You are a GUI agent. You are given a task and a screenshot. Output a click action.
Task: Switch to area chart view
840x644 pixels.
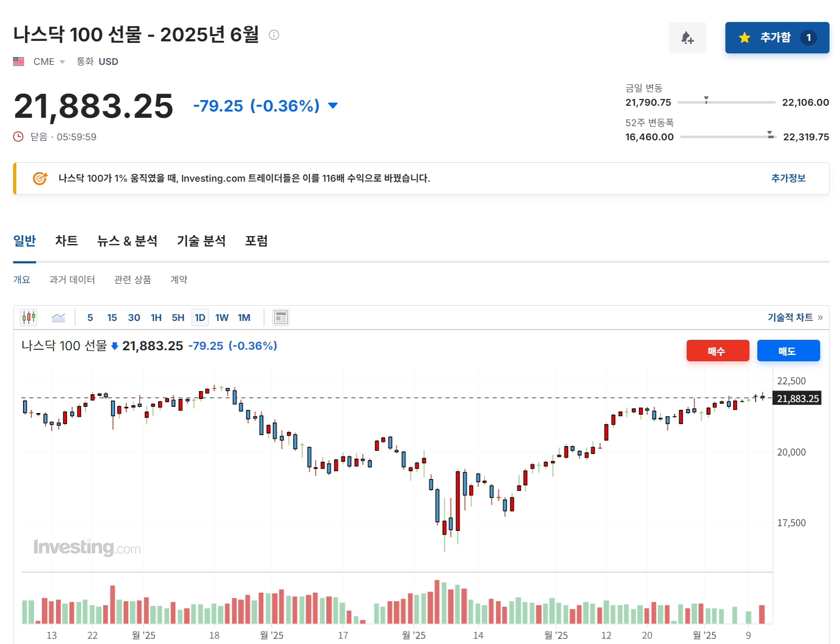pyautogui.click(x=58, y=317)
